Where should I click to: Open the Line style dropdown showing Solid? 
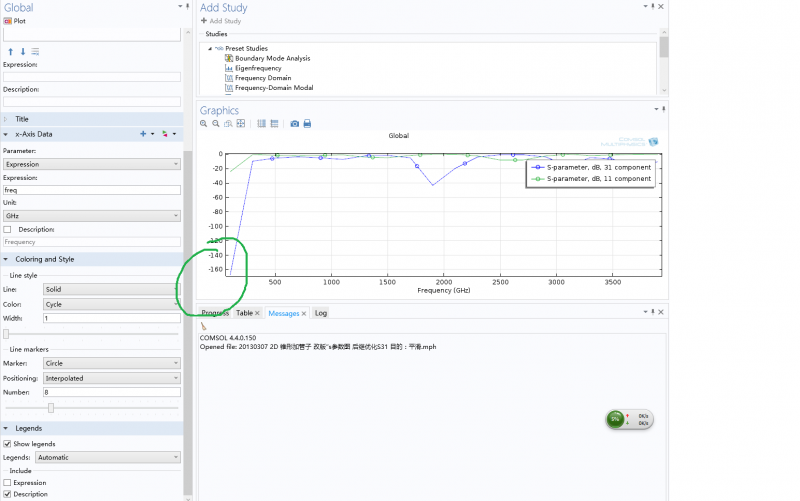click(x=112, y=289)
